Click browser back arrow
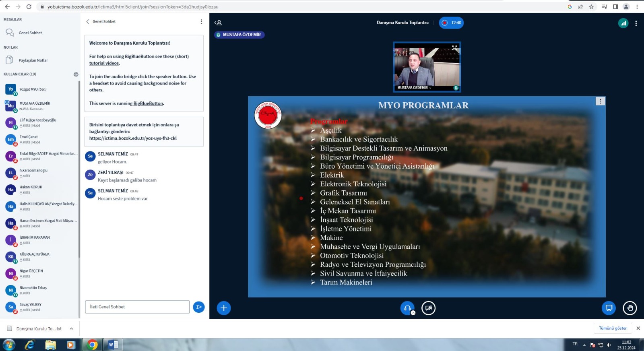 coord(7,7)
